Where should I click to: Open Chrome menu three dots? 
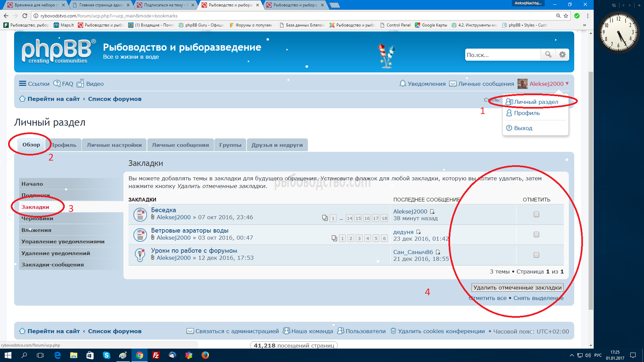pos(588,16)
